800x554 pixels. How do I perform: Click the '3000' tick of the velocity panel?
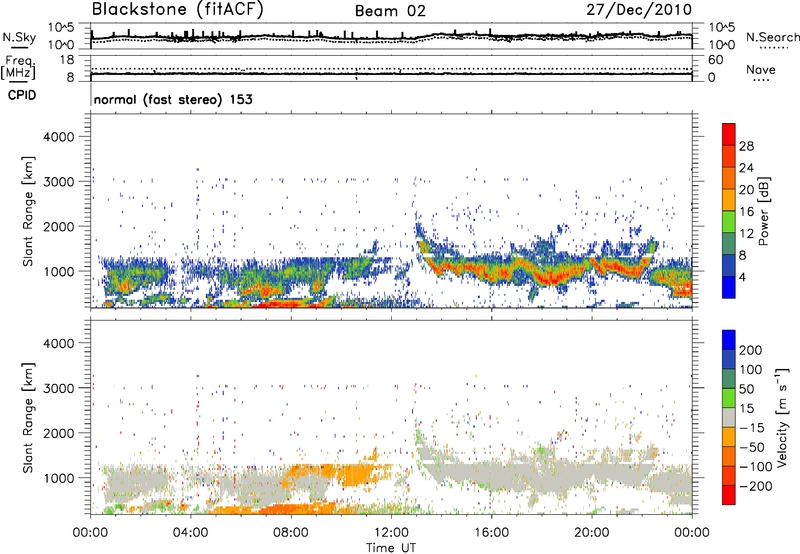[x=59, y=388]
